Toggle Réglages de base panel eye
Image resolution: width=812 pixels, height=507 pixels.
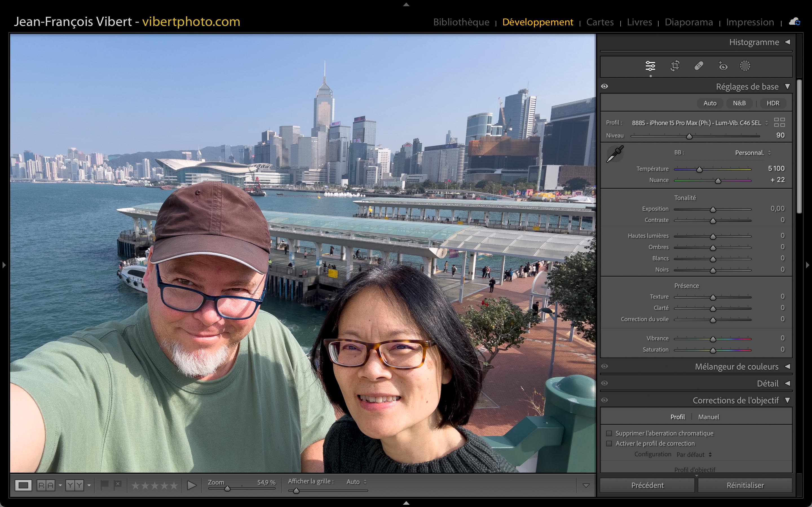coord(604,86)
